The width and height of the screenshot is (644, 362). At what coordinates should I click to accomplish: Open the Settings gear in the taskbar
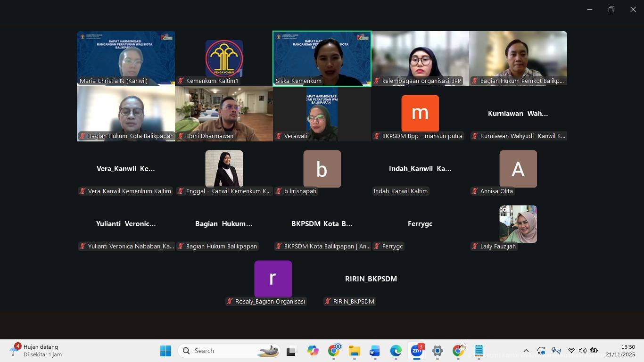tap(437, 351)
